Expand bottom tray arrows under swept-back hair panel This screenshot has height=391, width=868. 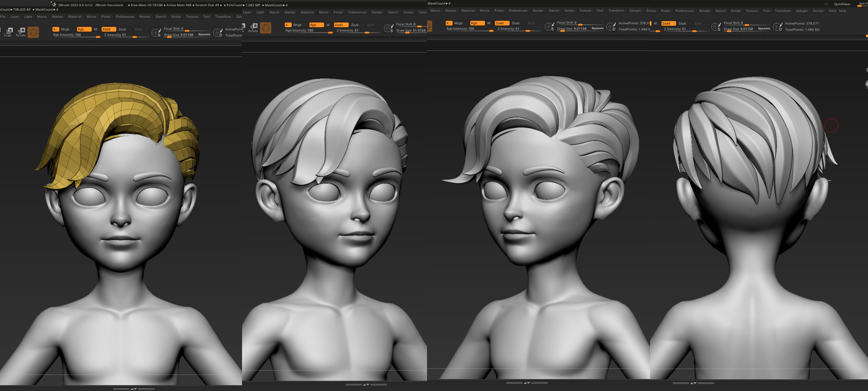527,383
